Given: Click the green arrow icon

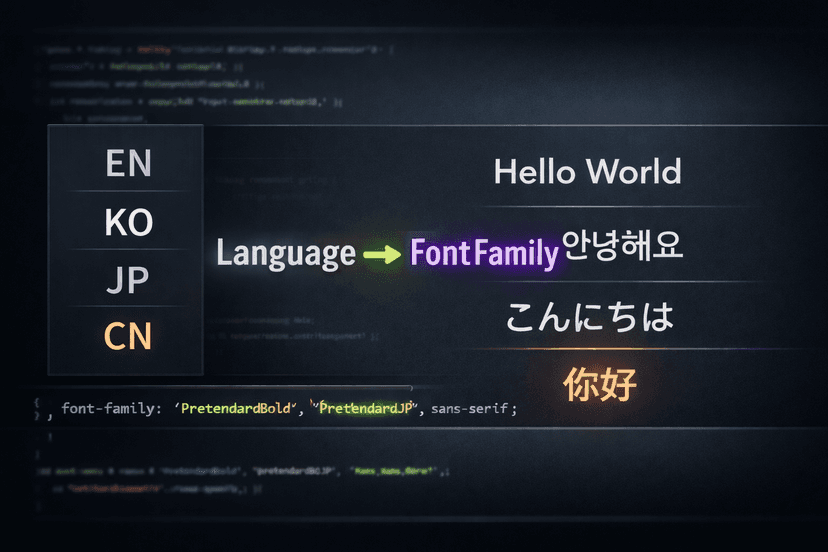Looking at the screenshot, I should coord(382,254).
